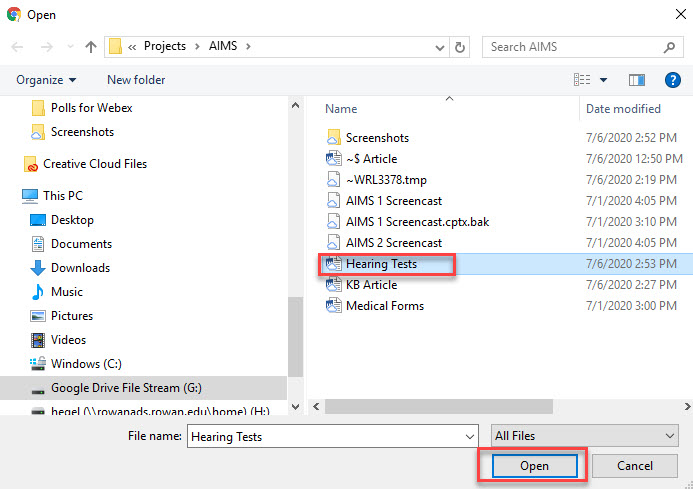Change view layout icon
The width and height of the screenshot is (693, 489).
(x=582, y=80)
